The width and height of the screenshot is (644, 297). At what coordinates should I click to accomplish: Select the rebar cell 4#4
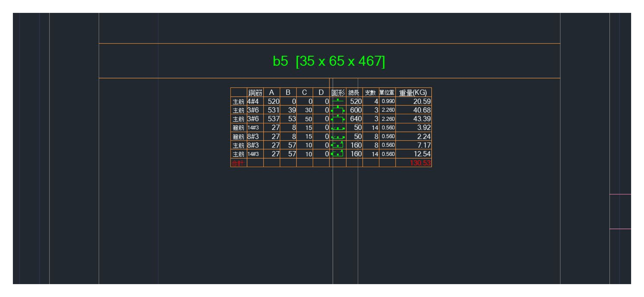click(253, 101)
